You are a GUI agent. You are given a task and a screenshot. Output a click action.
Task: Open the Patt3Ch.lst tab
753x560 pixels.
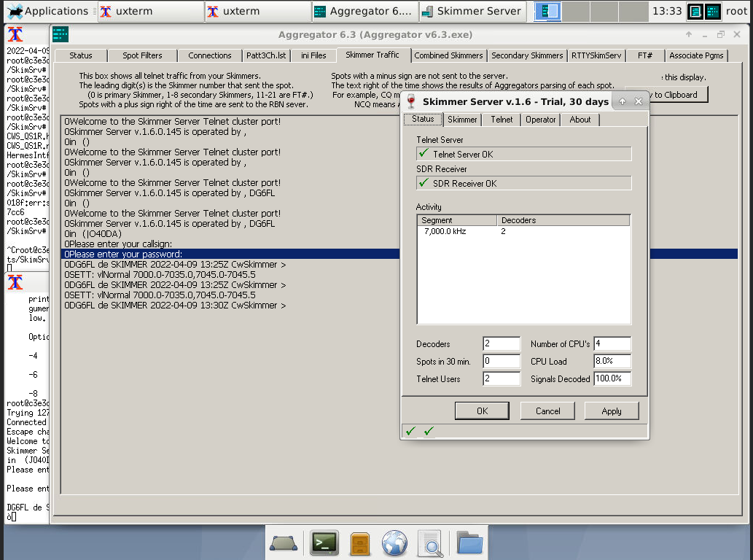[266, 55]
